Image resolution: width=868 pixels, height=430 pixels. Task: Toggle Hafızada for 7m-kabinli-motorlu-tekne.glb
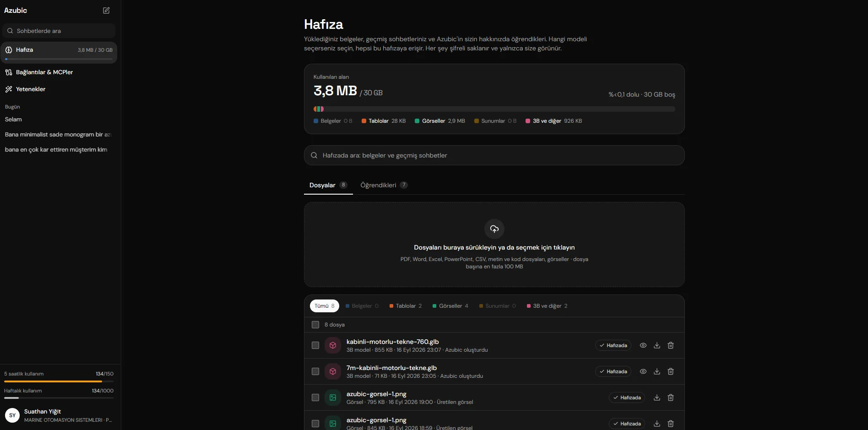pyautogui.click(x=613, y=371)
